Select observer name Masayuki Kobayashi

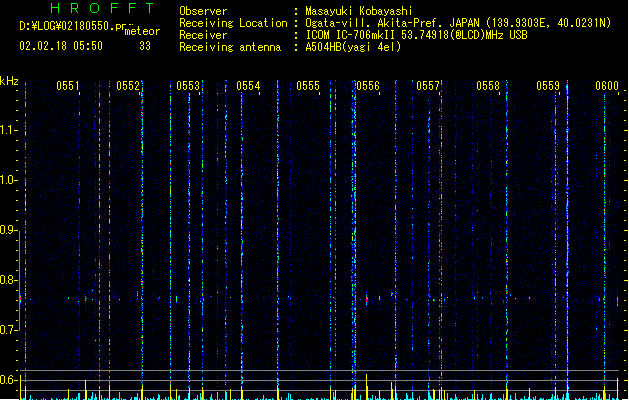pos(359,11)
